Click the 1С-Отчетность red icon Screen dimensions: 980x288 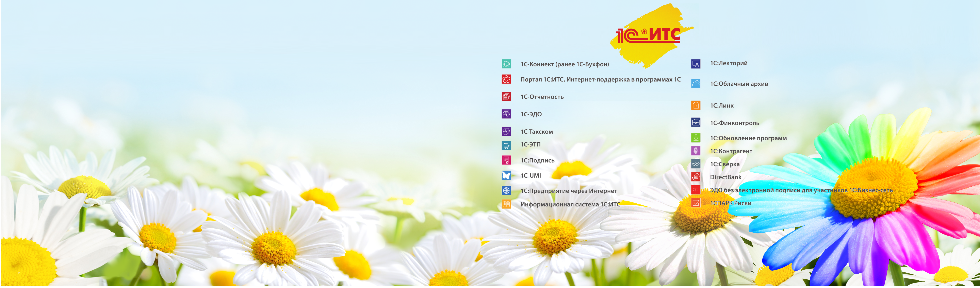click(x=506, y=97)
